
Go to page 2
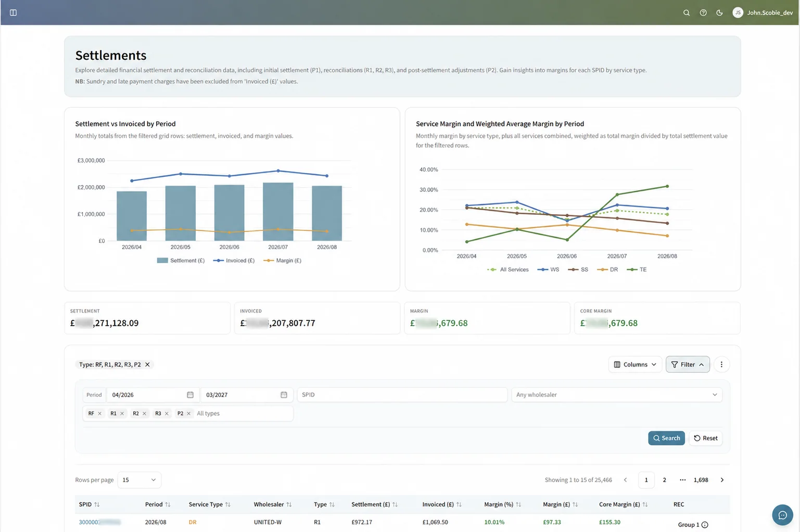click(664, 479)
